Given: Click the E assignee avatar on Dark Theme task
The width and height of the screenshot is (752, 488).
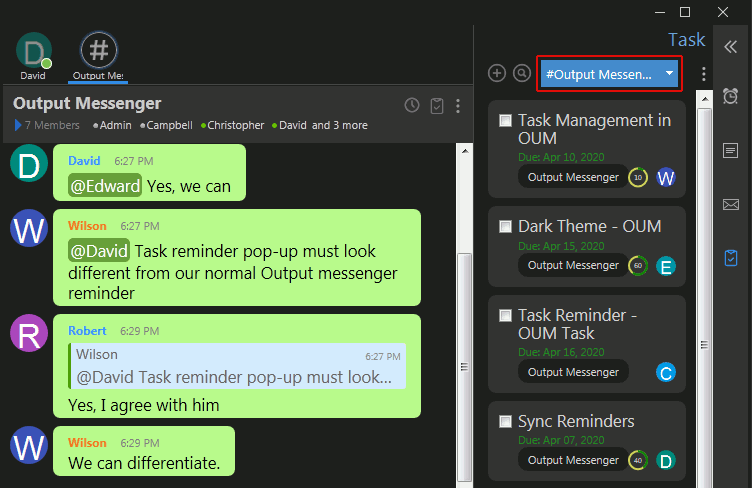Looking at the screenshot, I should click(x=666, y=266).
